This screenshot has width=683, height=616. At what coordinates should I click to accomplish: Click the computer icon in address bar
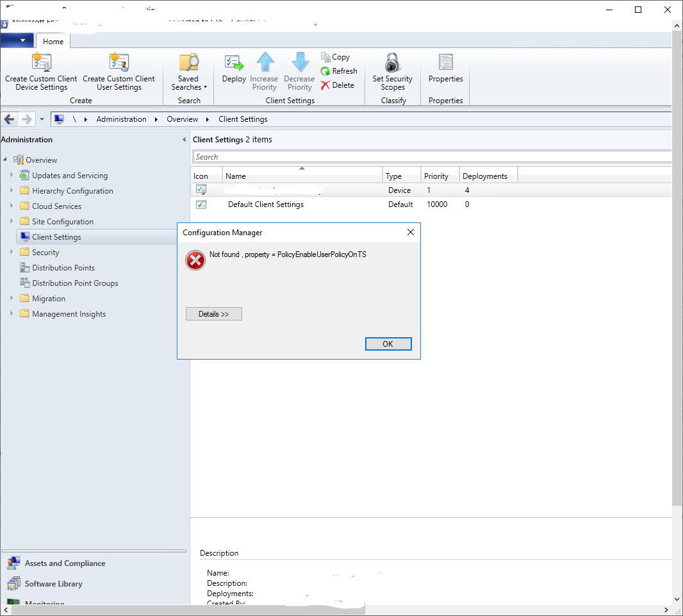[x=59, y=119]
